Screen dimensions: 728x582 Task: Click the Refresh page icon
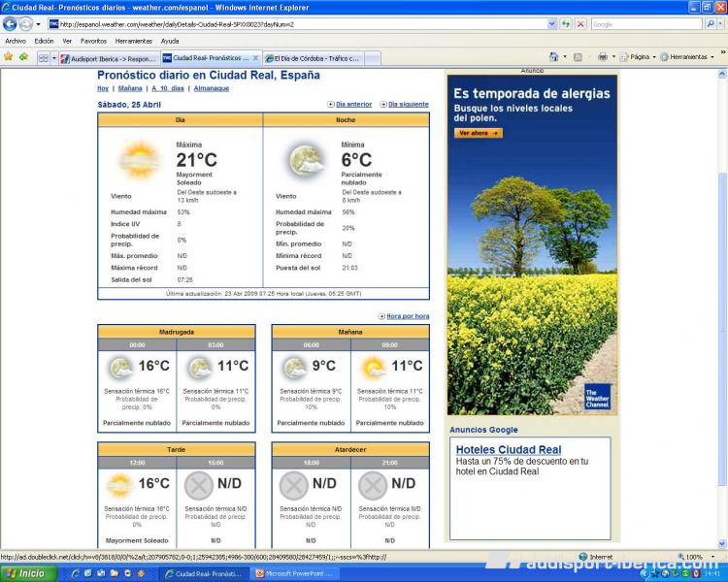coord(567,24)
